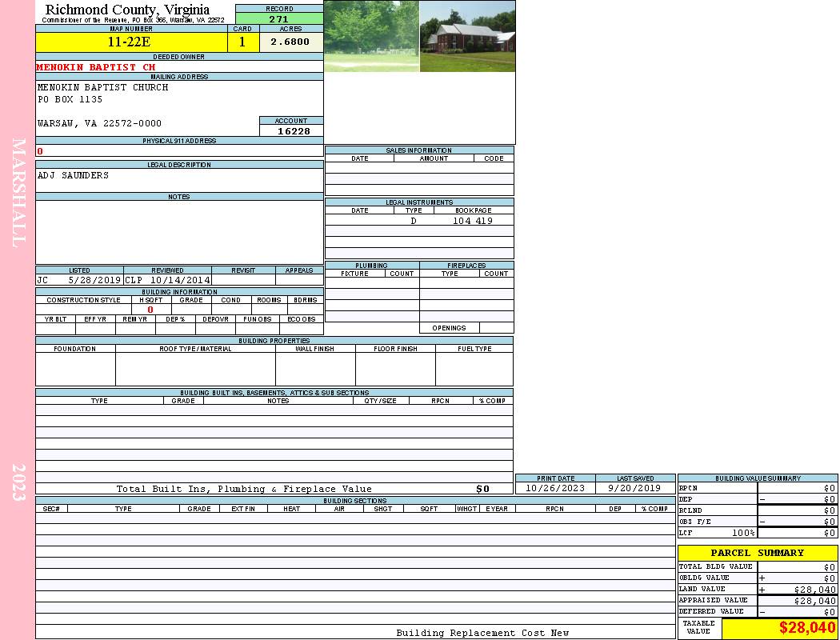Click the Legal Description text ADJ SAUNDERS
The image size is (840, 640).
point(74,175)
